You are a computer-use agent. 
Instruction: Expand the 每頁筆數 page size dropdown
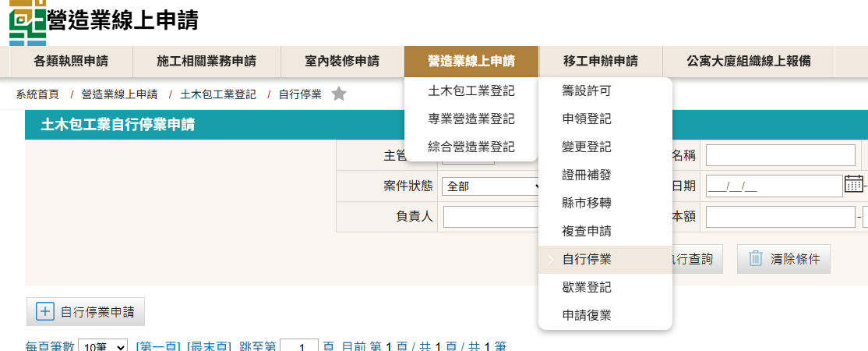point(103,346)
